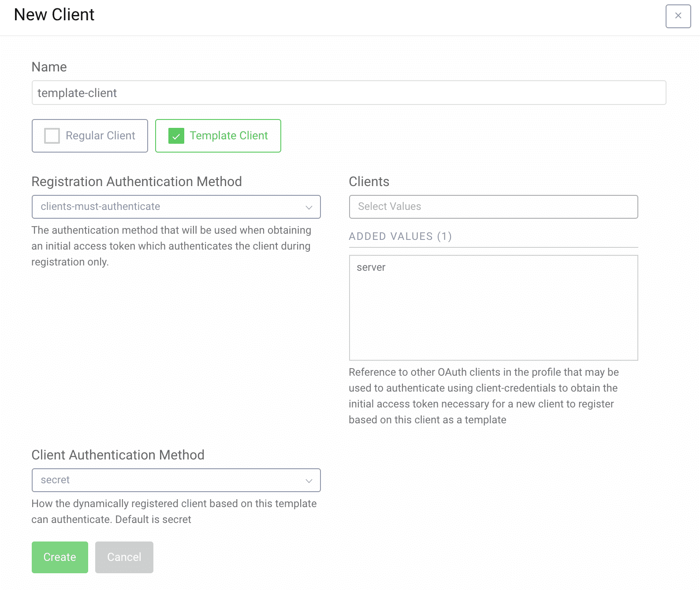Open the Client Authentication Method dropdown
700x590 pixels.
click(x=176, y=480)
